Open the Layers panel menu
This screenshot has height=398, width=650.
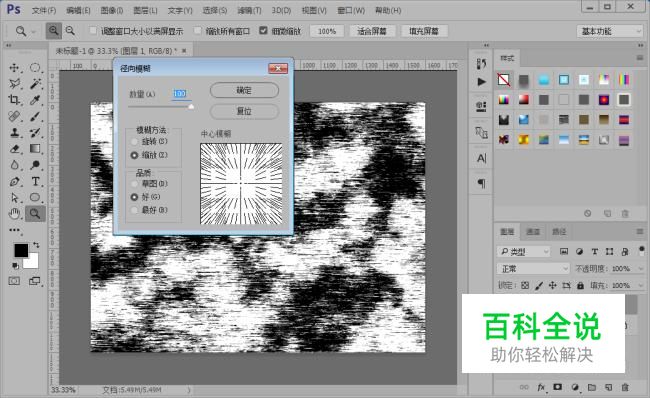(640, 231)
